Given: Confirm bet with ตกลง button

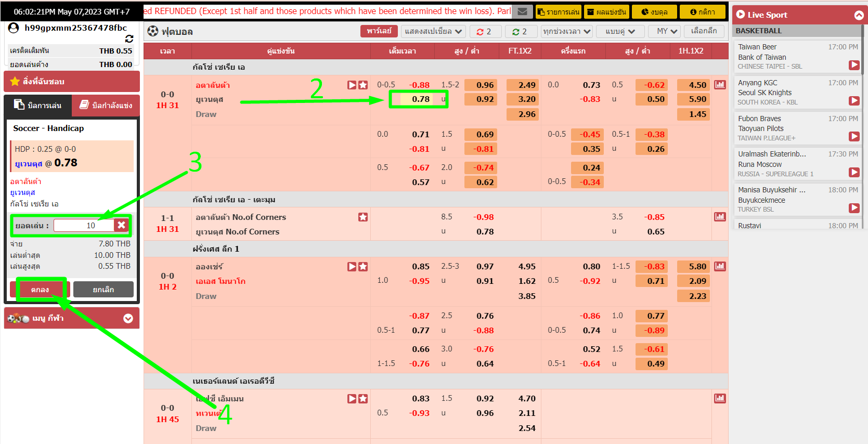Looking at the screenshot, I should (40, 290).
